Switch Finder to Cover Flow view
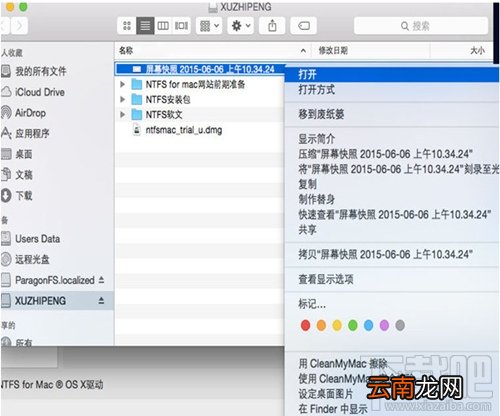Screen dimensions: 500x416 (x=181, y=26)
